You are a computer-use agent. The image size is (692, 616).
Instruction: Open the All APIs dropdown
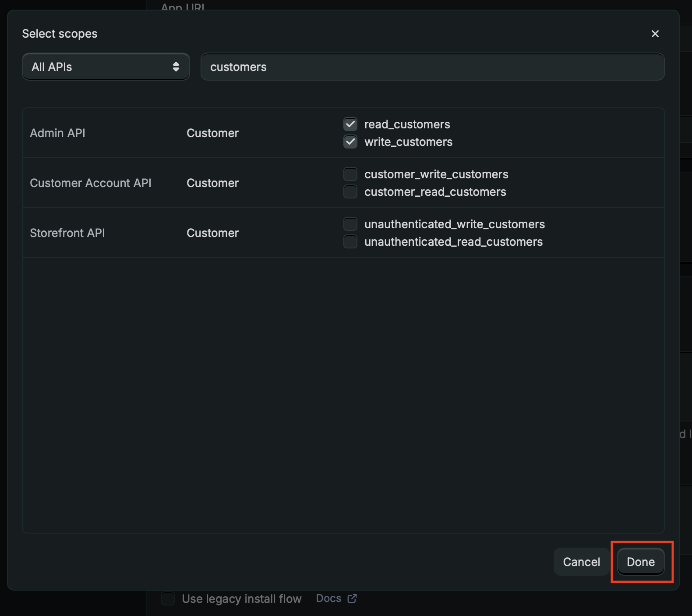(x=106, y=67)
